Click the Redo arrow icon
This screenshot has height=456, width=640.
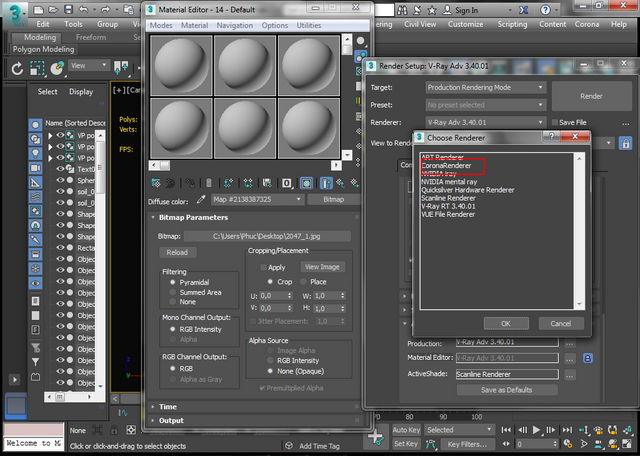[x=105, y=10]
